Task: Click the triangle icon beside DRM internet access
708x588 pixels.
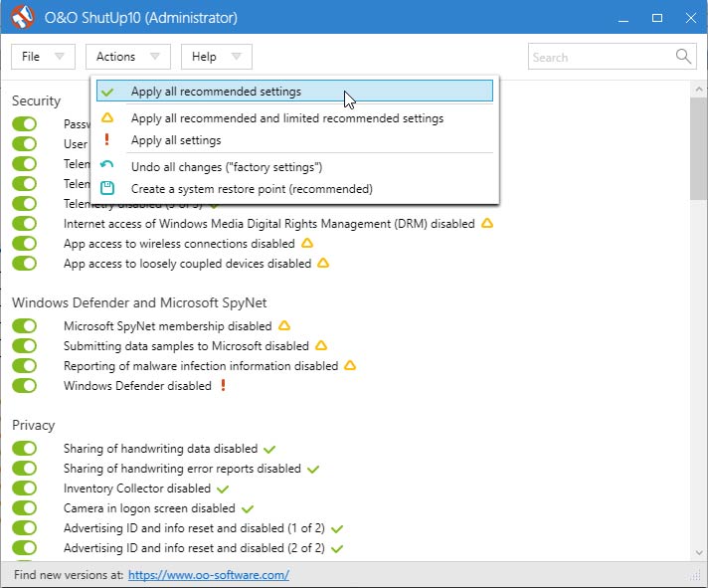Action: pos(487,223)
